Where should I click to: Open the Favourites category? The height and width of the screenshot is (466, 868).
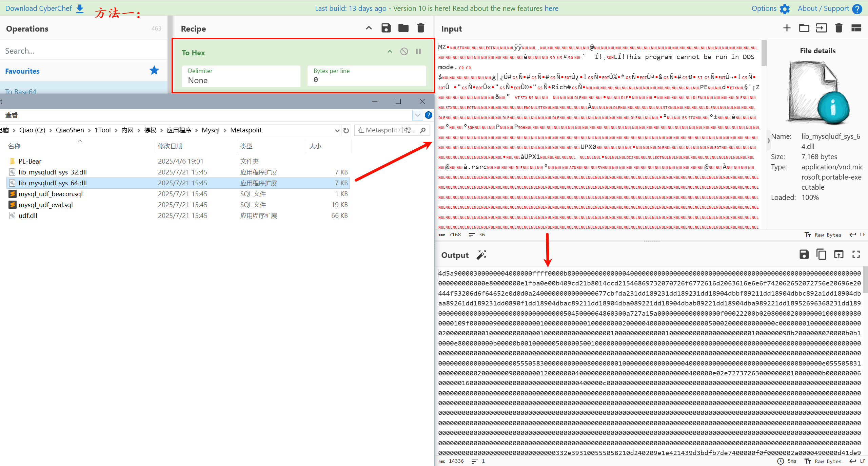pyautogui.click(x=22, y=71)
